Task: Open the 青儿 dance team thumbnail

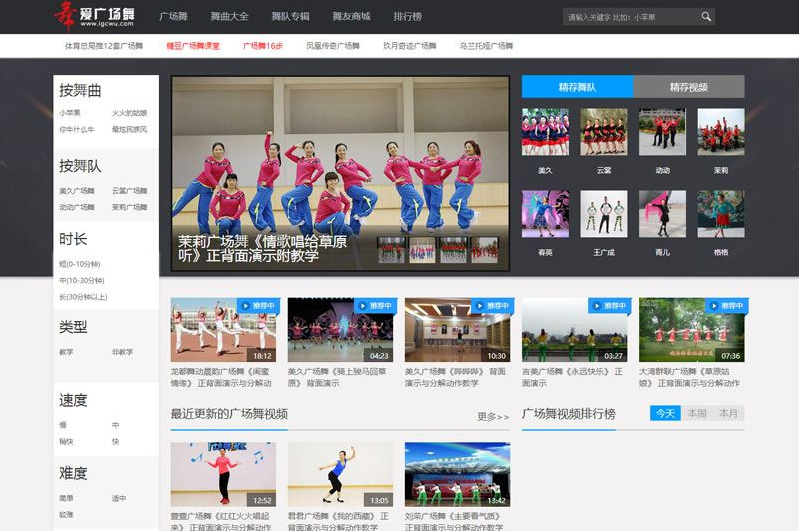Action: (x=662, y=214)
